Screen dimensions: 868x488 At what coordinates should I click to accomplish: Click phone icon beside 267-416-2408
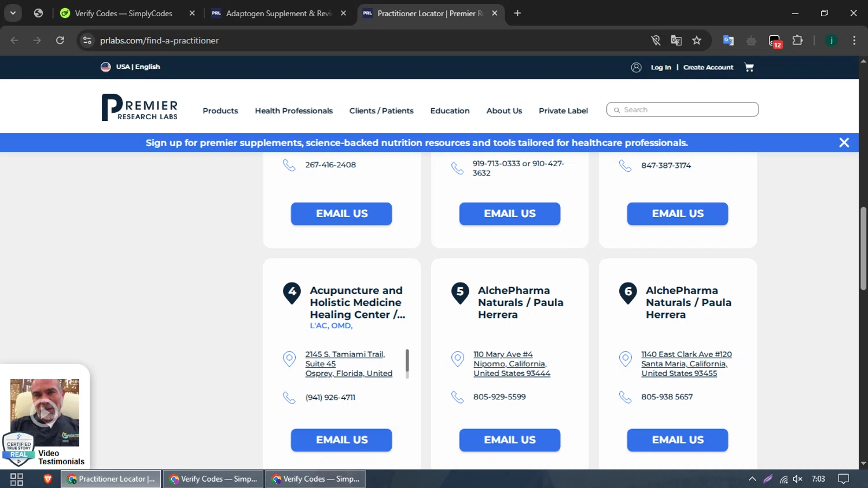click(x=289, y=165)
